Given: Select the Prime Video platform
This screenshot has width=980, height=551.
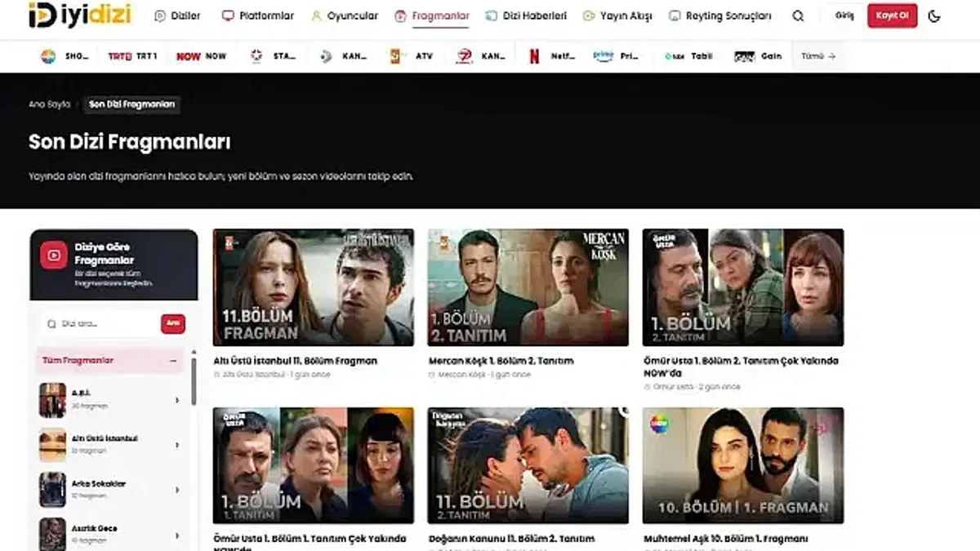Looking at the screenshot, I should (x=617, y=56).
